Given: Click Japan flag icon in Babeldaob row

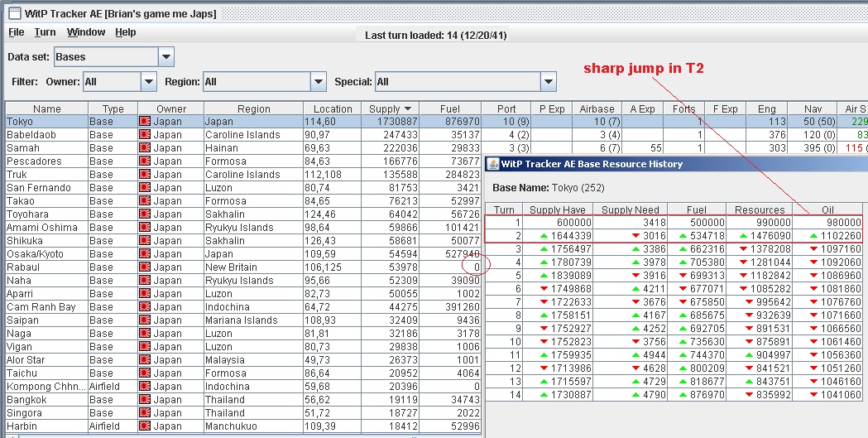Looking at the screenshot, I should click(x=145, y=135).
